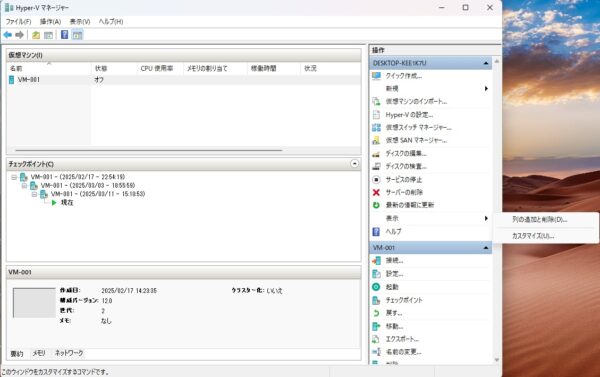This screenshot has height=377, width=600.
Task: Switch to the 要約 tab
Action: tap(17, 354)
